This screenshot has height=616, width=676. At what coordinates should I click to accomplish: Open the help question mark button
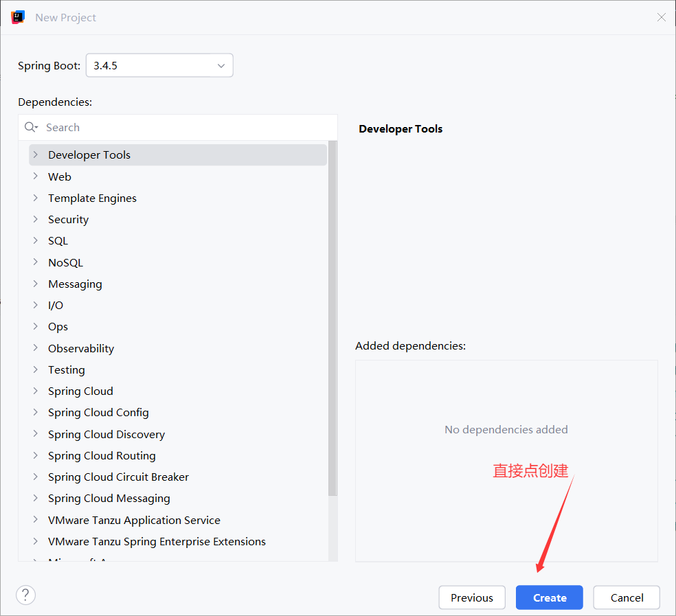coord(26,595)
